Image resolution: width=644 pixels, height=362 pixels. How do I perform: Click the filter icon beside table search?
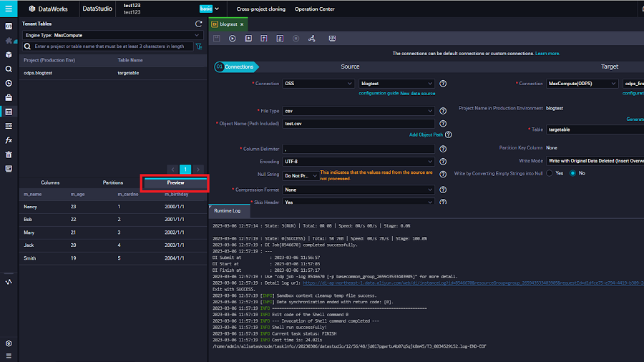coord(198,47)
